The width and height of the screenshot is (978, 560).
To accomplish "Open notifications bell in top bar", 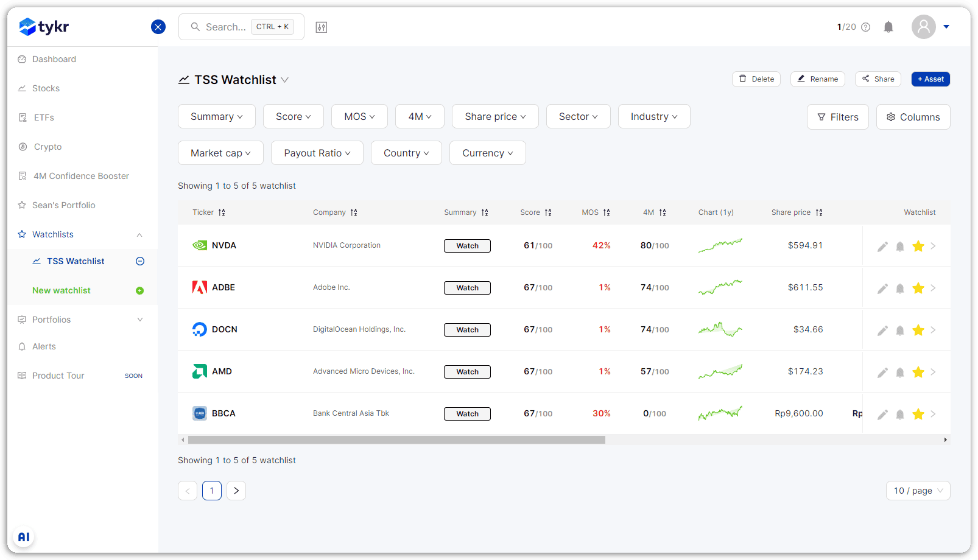I will pos(888,27).
